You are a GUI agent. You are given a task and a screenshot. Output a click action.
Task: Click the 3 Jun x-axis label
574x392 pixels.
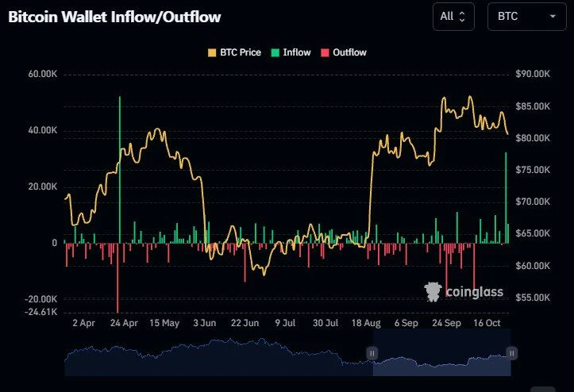point(205,323)
